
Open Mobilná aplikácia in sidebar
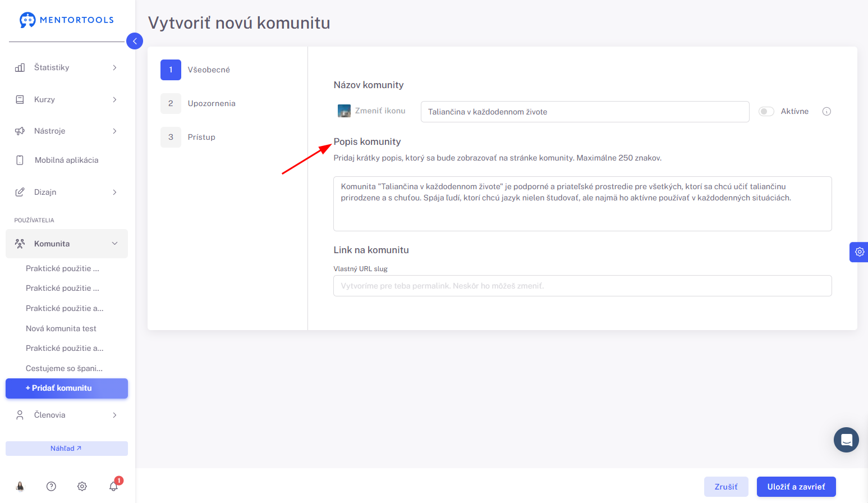[x=67, y=160]
